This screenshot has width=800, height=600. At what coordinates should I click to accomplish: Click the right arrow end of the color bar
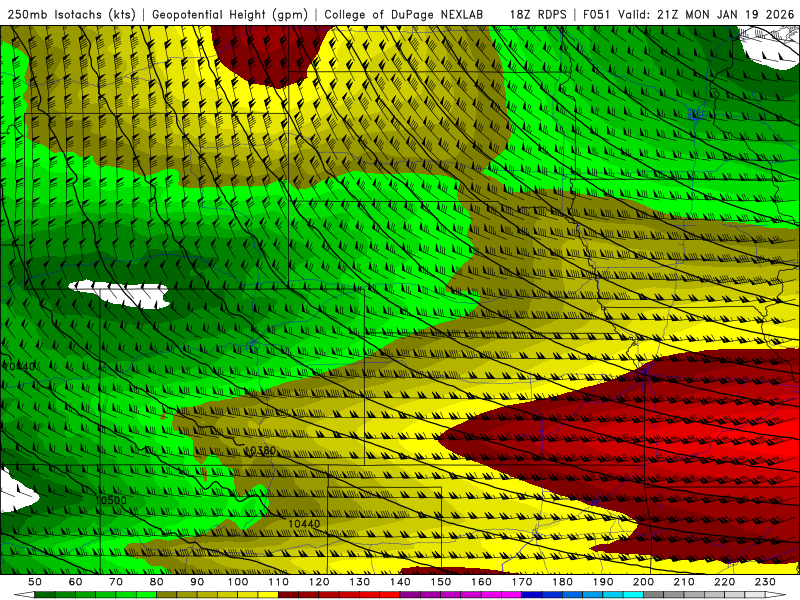point(775,595)
